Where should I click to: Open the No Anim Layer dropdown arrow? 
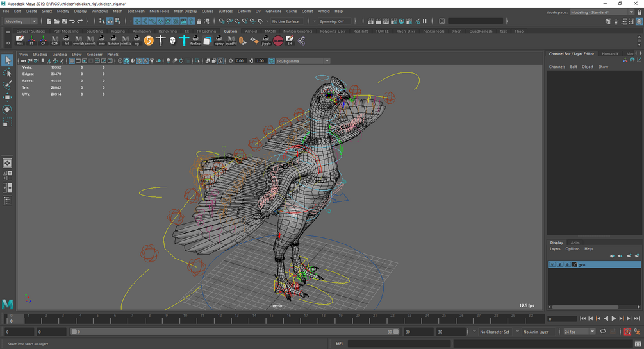pyautogui.click(x=517, y=332)
